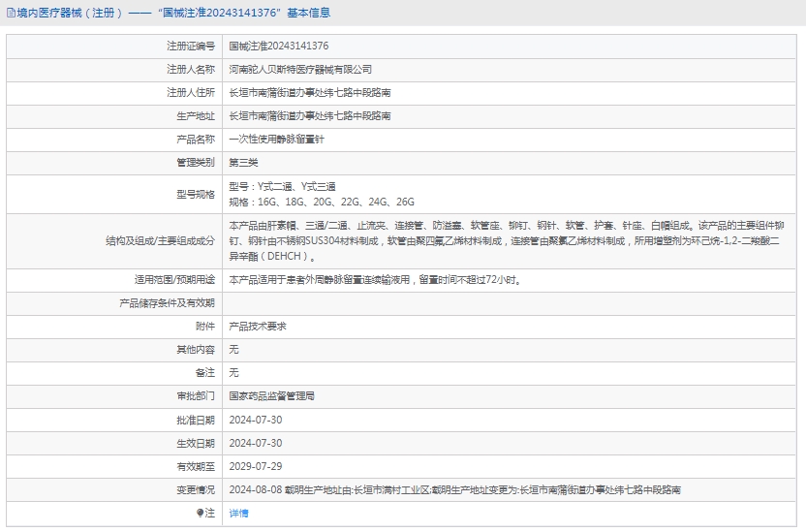The height and width of the screenshot is (532, 806).
Task: Click the 有效期至 date 2029-07-29
Action: [x=255, y=466]
